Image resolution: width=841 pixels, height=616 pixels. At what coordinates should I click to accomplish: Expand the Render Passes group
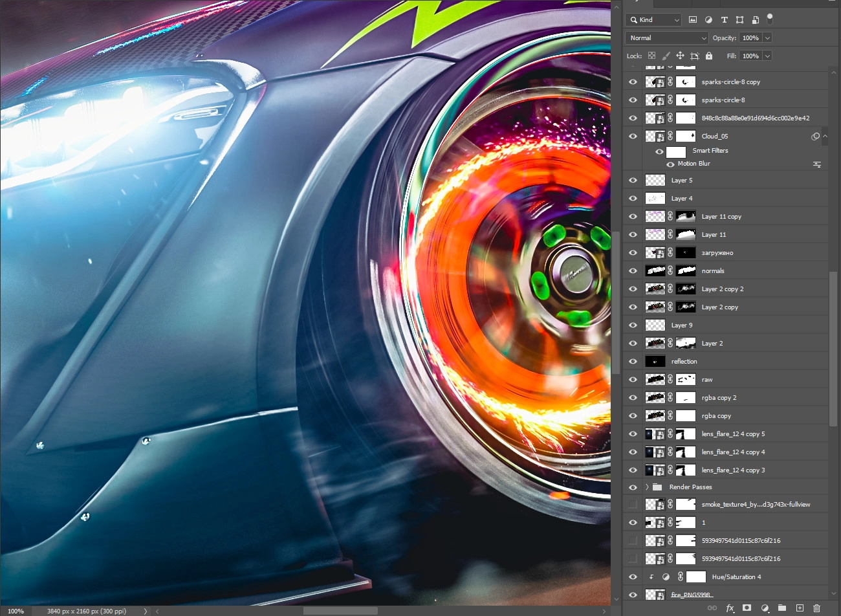click(x=647, y=487)
